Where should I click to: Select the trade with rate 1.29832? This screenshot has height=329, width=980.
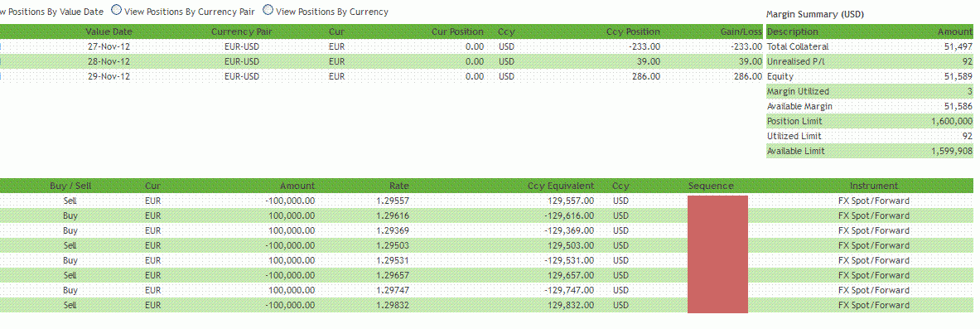click(x=487, y=305)
